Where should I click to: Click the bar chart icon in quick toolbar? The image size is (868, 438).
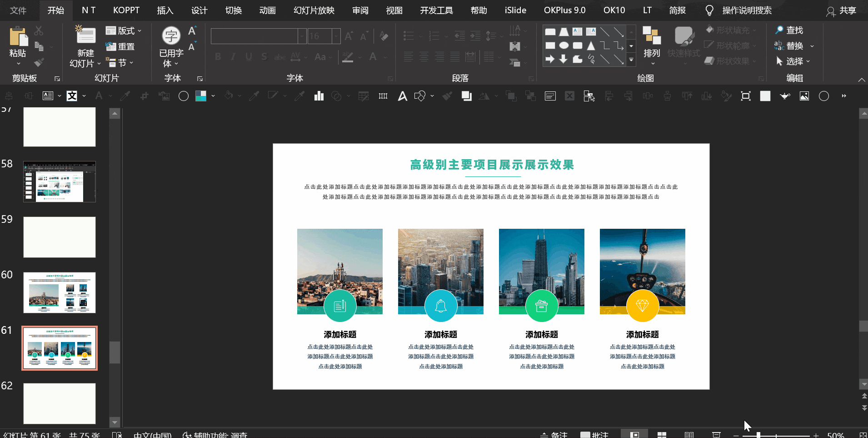pyautogui.click(x=319, y=96)
